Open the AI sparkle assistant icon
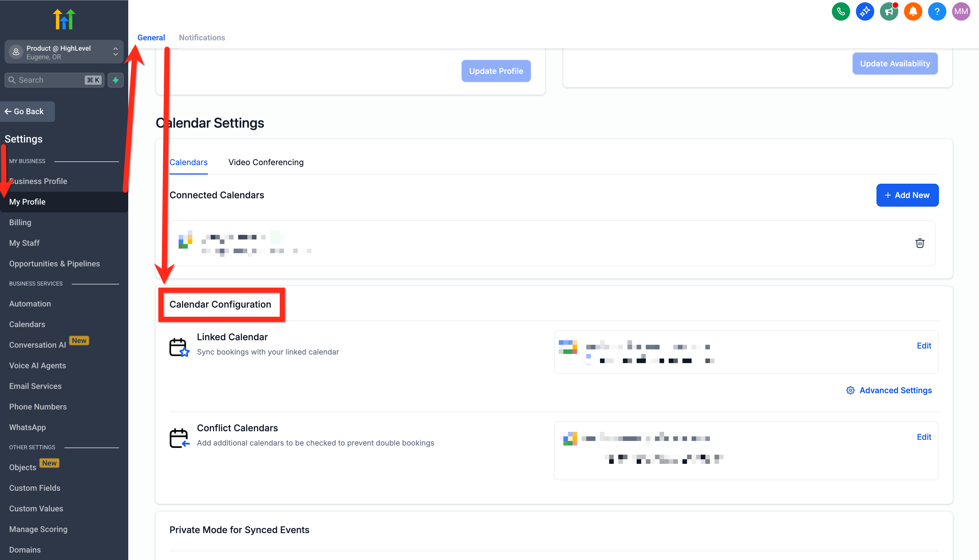This screenshot has width=979, height=560. (865, 11)
